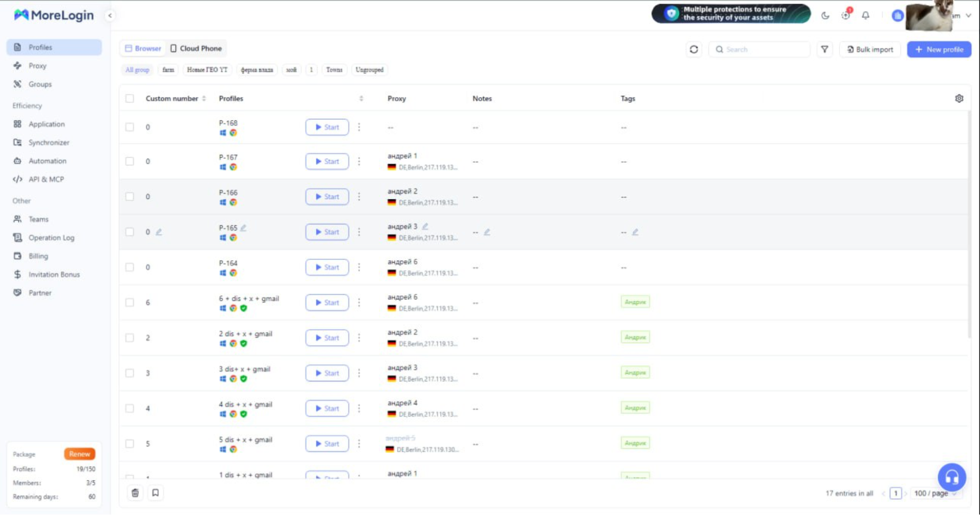Screen dimensions: 980x515
Task: Open the notifications bell
Action: pyautogui.click(x=866, y=16)
